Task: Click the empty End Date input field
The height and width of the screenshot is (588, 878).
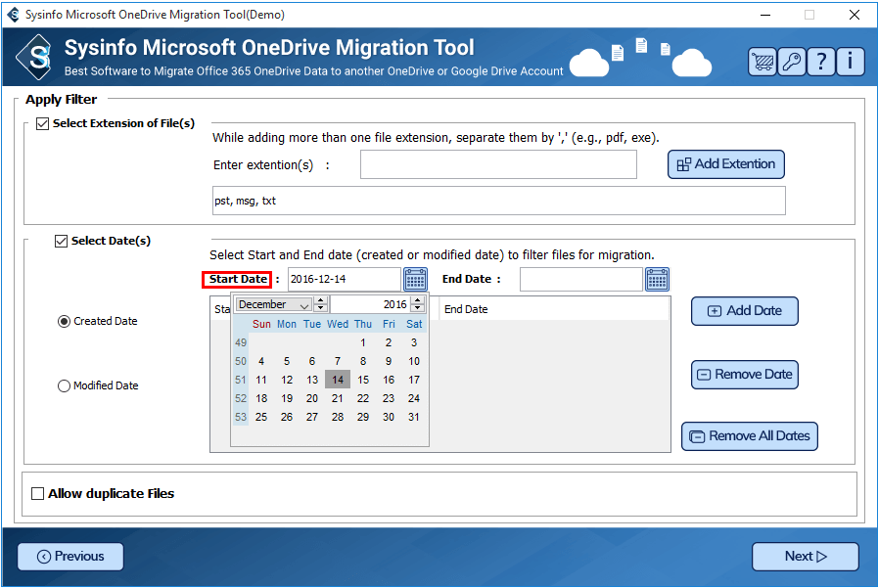Action: click(x=580, y=279)
